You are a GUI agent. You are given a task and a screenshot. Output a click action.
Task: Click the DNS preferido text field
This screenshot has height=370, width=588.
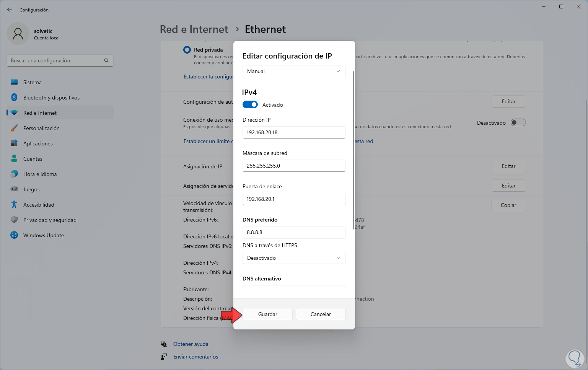click(294, 232)
